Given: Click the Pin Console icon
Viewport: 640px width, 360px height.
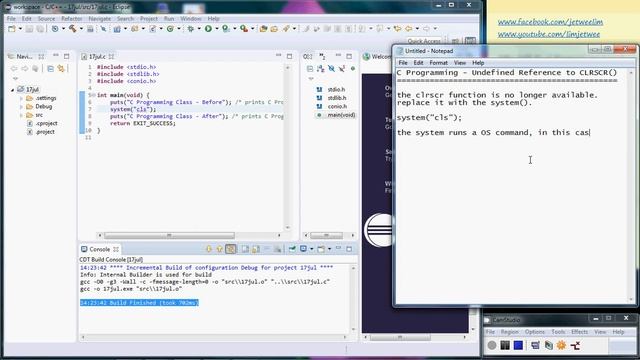Looking at the screenshot, I should tap(292, 249).
